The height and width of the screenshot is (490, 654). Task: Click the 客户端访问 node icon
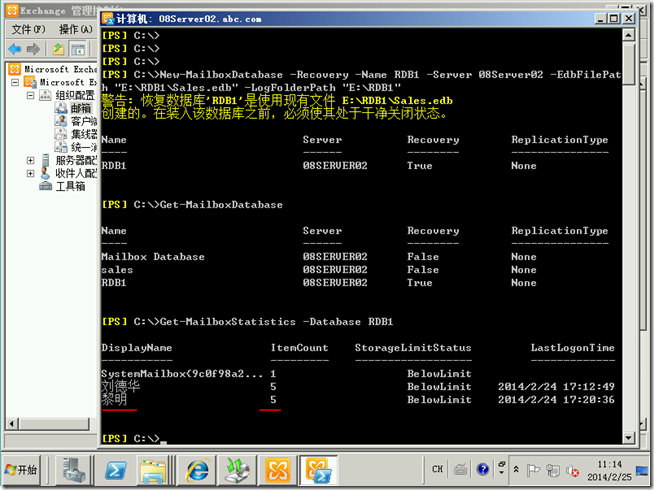click(61, 121)
